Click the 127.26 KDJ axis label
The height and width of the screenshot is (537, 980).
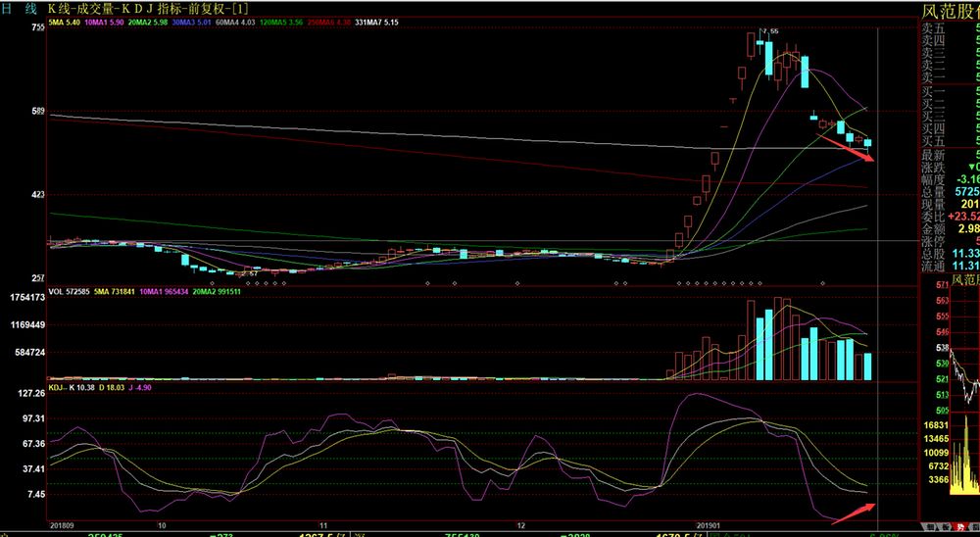(x=32, y=393)
